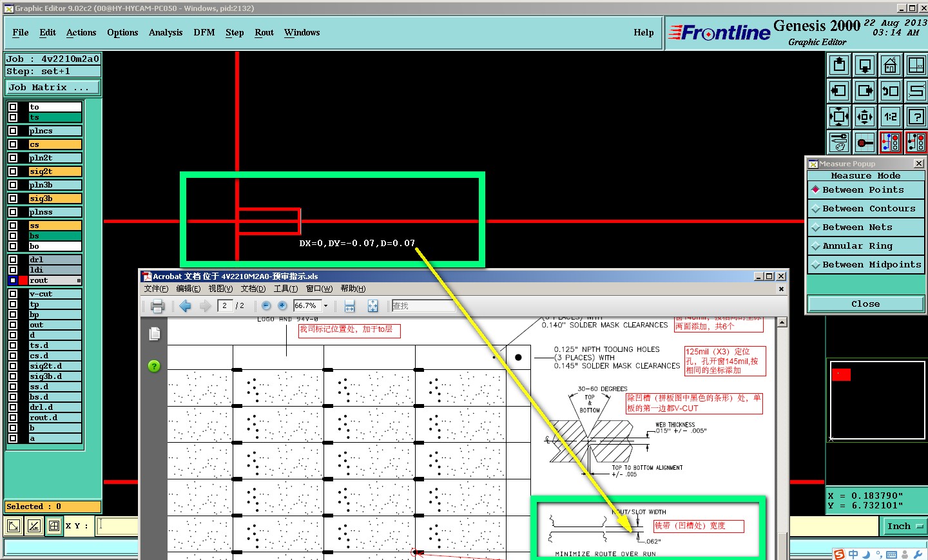Image resolution: width=928 pixels, height=560 pixels.
Task: Toggle display checkbox for layer sig2t
Action: 13,171
